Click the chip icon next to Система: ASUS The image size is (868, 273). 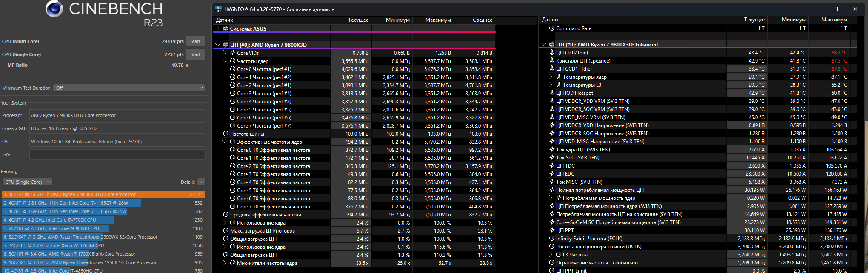pyautogui.click(x=226, y=29)
